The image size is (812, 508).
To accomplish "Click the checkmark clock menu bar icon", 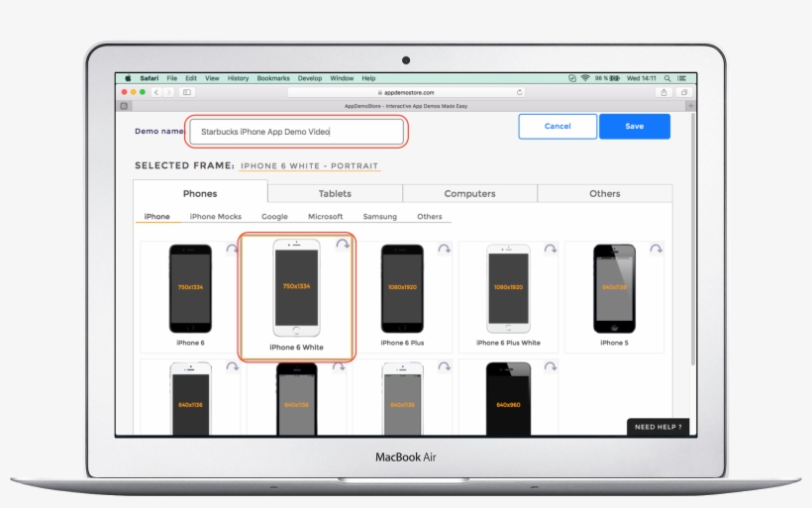I will 572,78.
